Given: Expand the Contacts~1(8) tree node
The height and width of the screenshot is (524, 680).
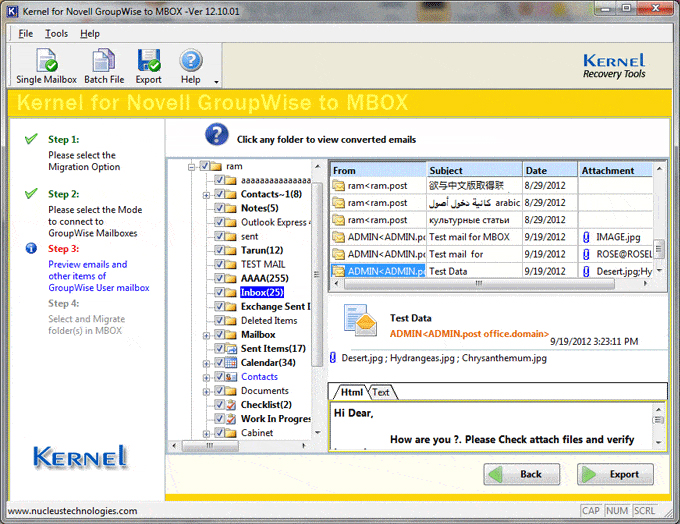Looking at the screenshot, I should click(x=206, y=195).
